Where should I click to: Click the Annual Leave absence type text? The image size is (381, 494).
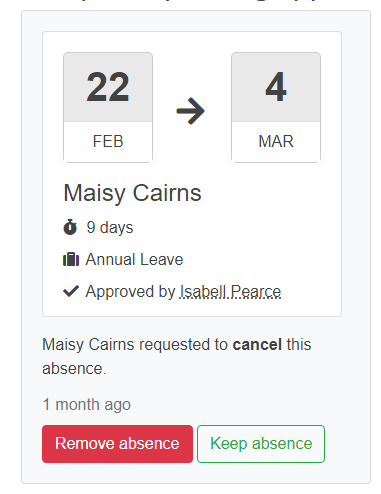[x=134, y=259]
